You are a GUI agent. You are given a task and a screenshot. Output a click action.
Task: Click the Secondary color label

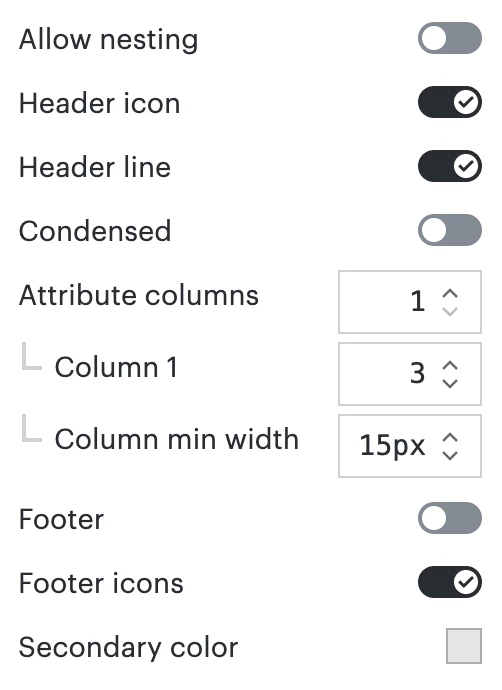coord(128,647)
